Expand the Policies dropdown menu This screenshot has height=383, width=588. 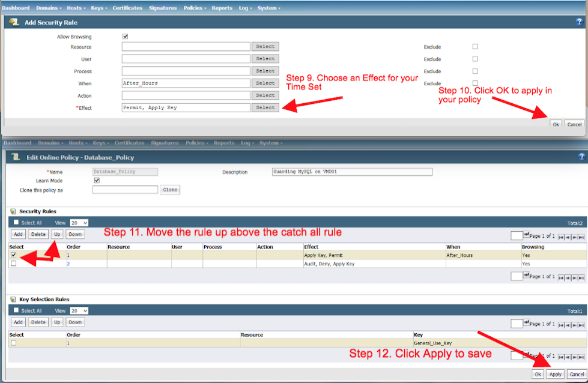tap(196, 8)
